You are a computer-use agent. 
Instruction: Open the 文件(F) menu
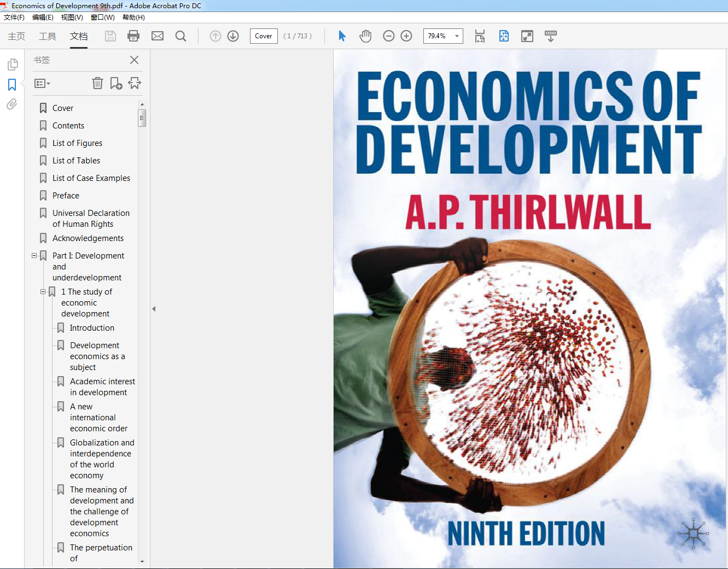[x=14, y=17]
